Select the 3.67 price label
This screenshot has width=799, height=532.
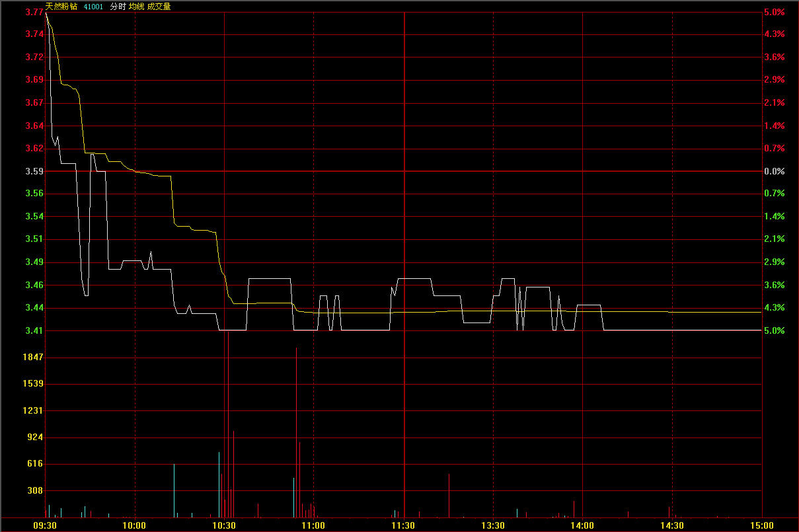34,102
